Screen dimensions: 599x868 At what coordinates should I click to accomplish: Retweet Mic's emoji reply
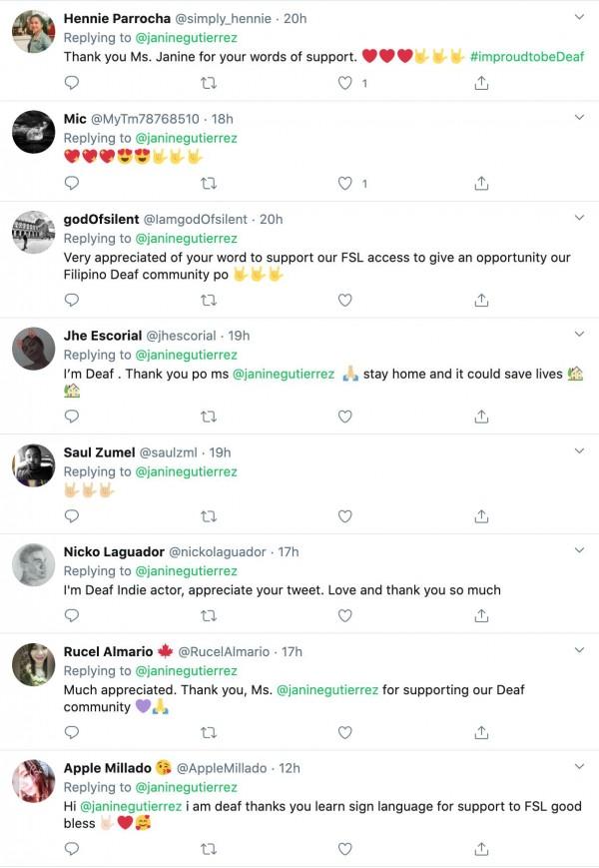(209, 183)
